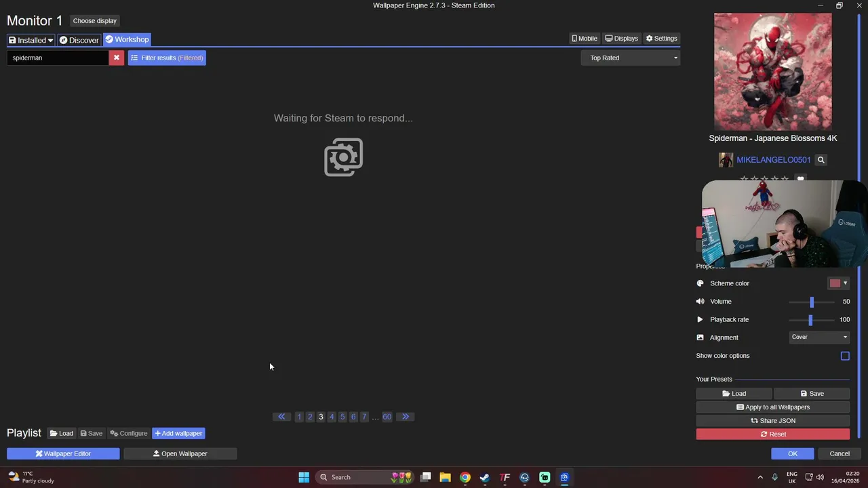Screen dimensions: 868x488
Task: Save the playlist
Action: click(92, 433)
